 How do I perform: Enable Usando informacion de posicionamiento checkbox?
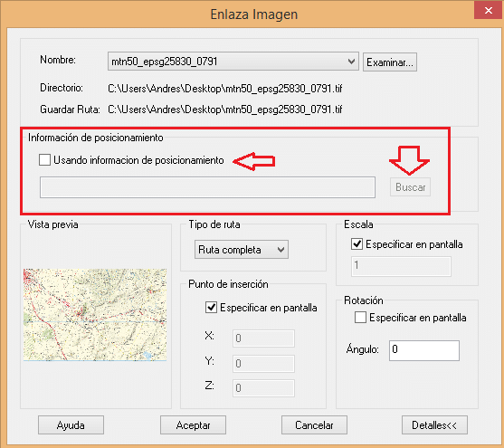click(44, 160)
